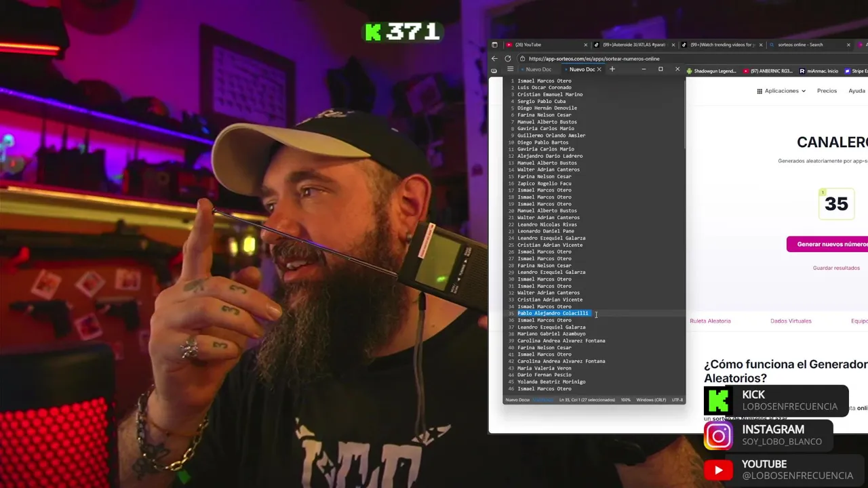868x488 pixels.
Task: Select the inactive Nuevo Doc editor tab
Action: (x=538, y=69)
